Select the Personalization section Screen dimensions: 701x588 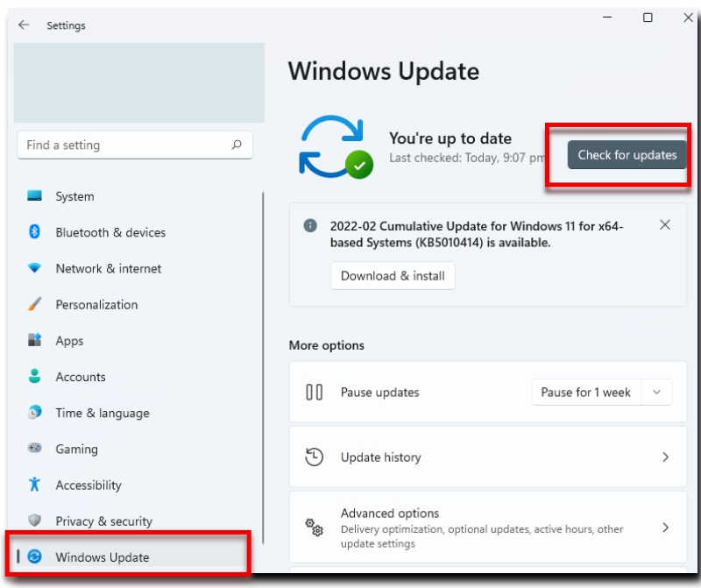tap(96, 304)
